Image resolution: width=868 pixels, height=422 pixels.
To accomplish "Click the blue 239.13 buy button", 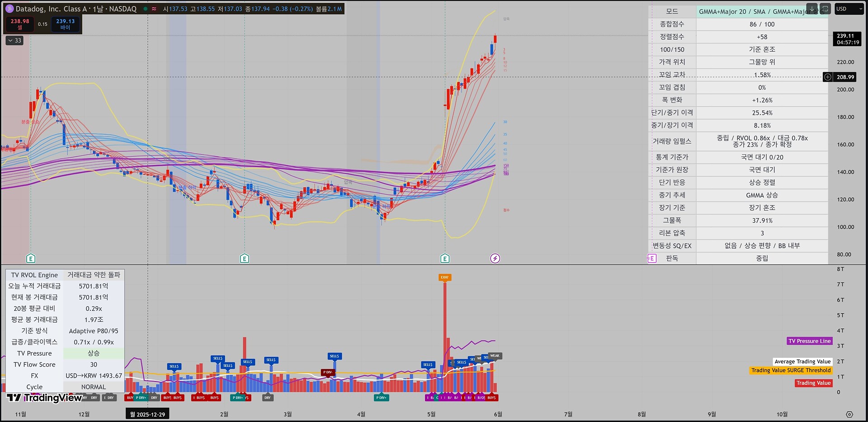I will pos(66,24).
